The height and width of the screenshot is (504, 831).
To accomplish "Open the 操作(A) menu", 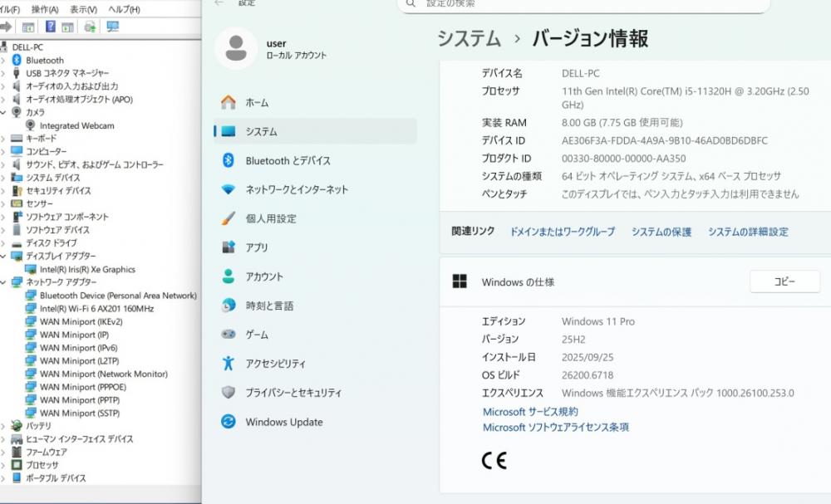I will pos(44,9).
